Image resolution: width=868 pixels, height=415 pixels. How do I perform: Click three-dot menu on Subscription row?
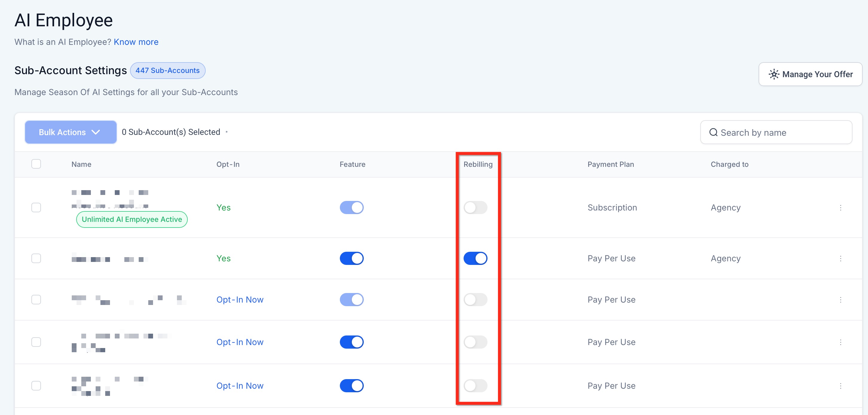(x=841, y=208)
